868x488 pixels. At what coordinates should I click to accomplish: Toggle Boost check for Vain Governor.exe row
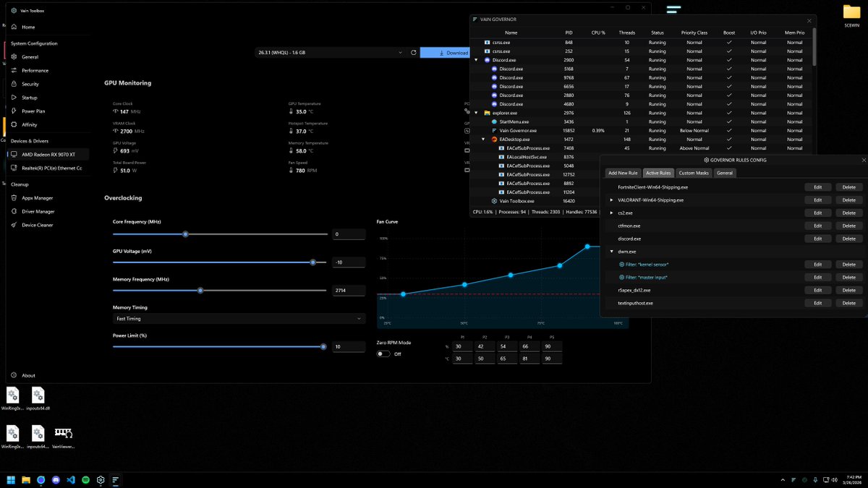click(x=729, y=130)
